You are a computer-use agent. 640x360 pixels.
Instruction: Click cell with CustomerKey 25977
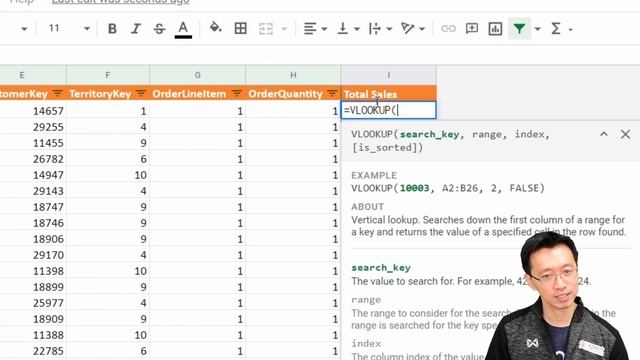[x=33, y=303]
